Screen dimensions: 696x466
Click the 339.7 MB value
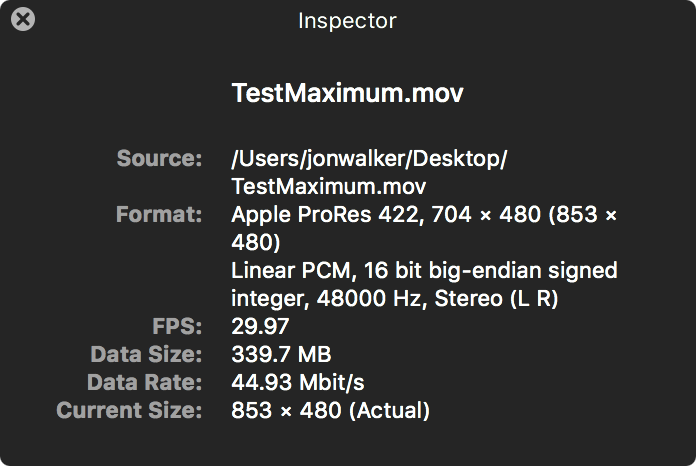[x=281, y=354]
